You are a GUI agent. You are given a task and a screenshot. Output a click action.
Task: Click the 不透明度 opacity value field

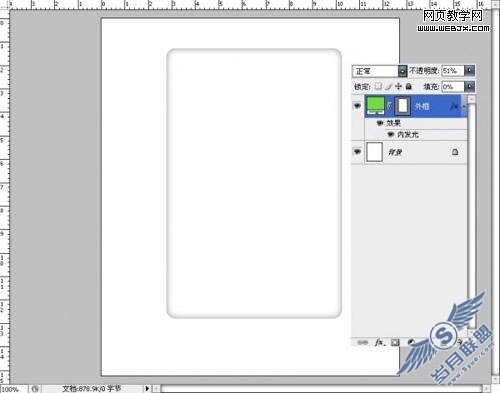(x=453, y=71)
